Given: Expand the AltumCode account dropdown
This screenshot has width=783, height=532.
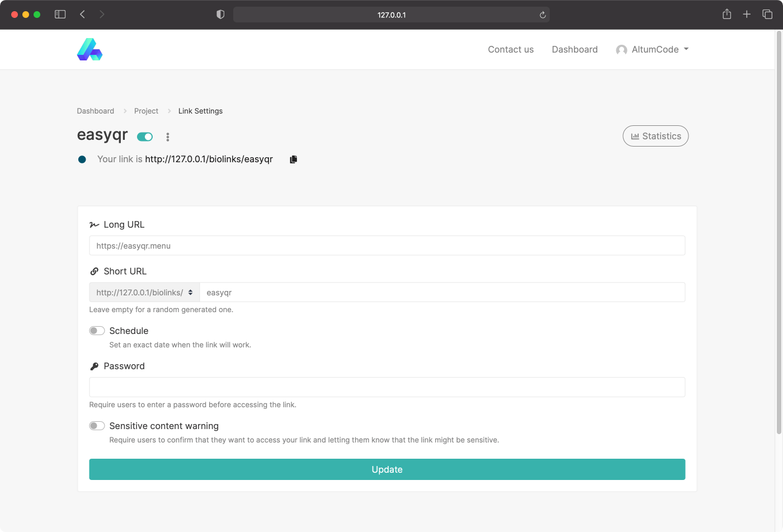Looking at the screenshot, I should pos(652,49).
